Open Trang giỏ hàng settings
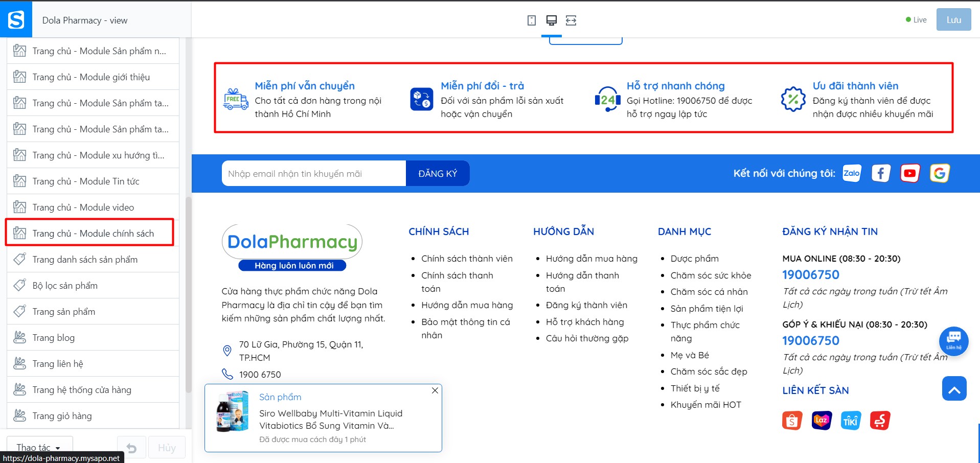Image resolution: width=980 pixels, height=463 pixels. (x=93, y=415)
